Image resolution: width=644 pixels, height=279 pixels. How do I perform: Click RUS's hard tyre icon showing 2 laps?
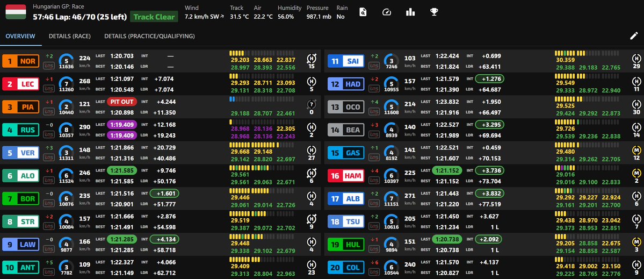point(312,128)
